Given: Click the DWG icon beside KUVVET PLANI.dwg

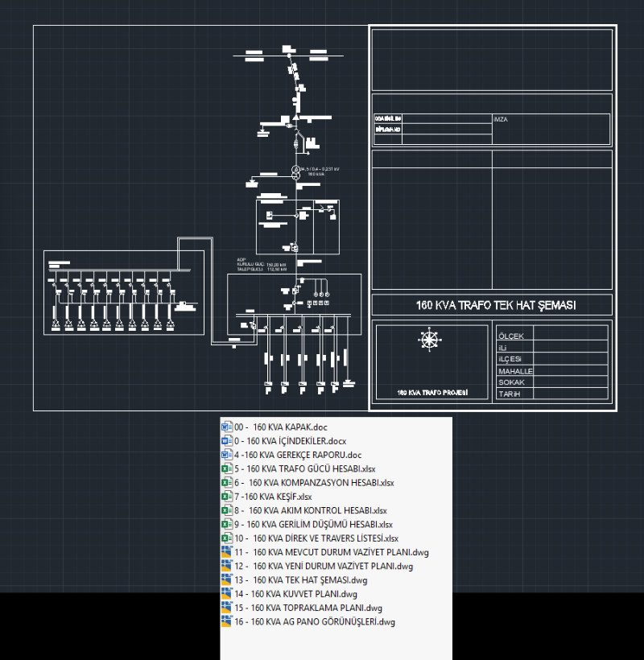Looking at the screenshot, I should (x=226, y=594).
